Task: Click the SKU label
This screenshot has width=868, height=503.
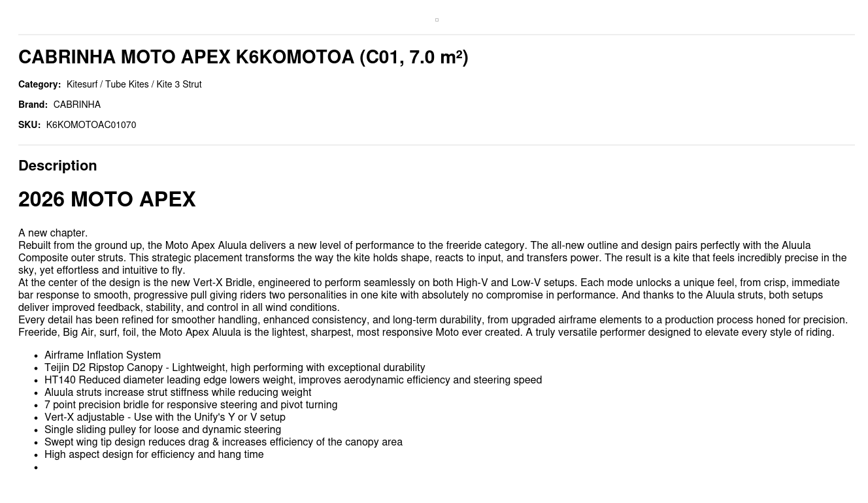Action: [x=29, y=125]
